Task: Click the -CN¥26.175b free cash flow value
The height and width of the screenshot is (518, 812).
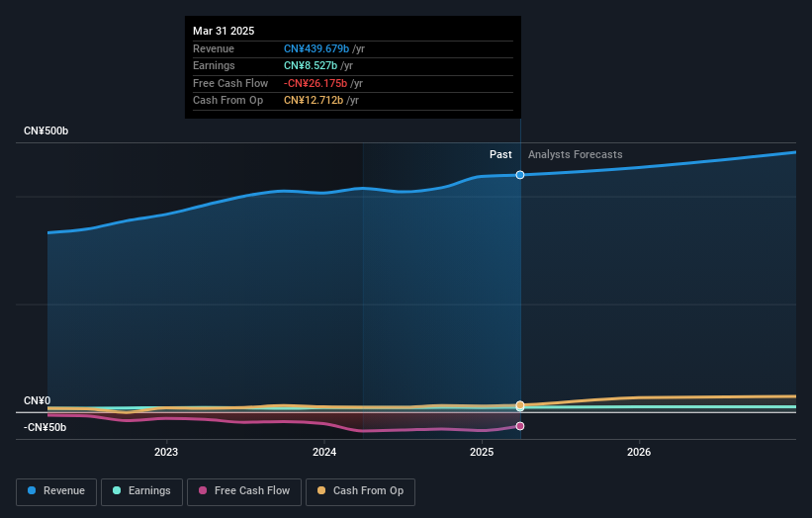Action: click(x=316, y=83)
